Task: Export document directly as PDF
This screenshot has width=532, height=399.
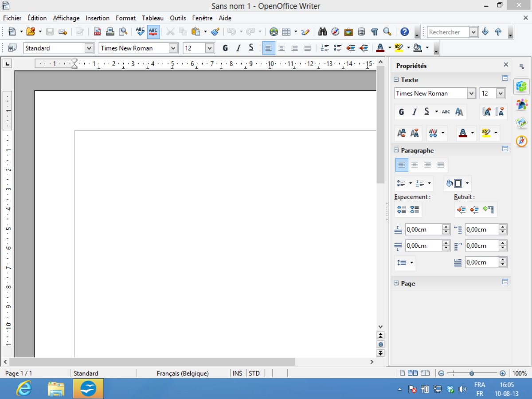Action: point(97,32)
